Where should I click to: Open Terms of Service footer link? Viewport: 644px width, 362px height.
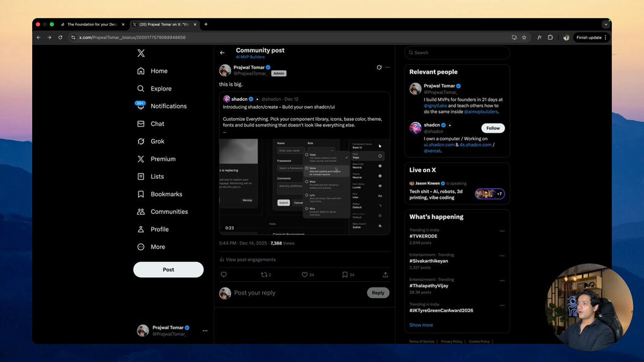tap(422, 342)
